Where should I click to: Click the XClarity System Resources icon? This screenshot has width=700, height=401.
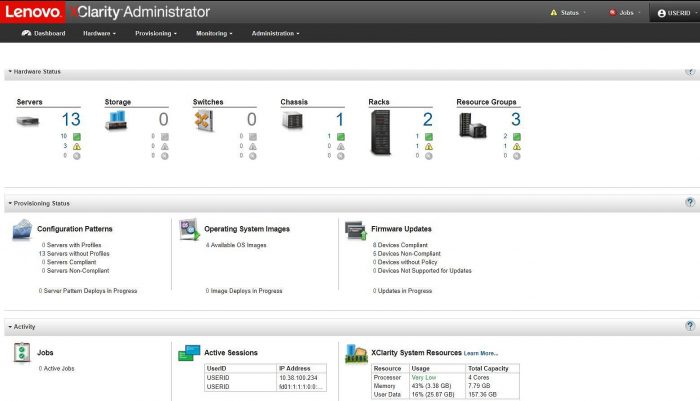356,353
